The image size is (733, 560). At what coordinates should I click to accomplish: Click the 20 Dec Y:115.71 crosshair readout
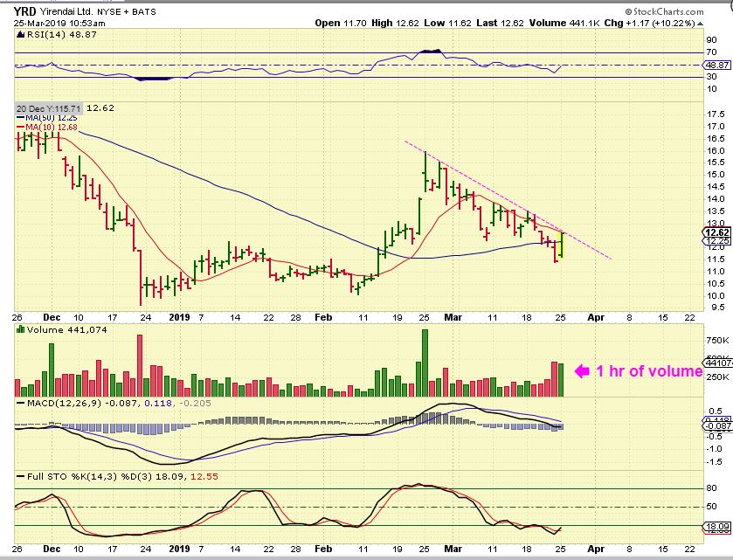click(x=49, y=108)
